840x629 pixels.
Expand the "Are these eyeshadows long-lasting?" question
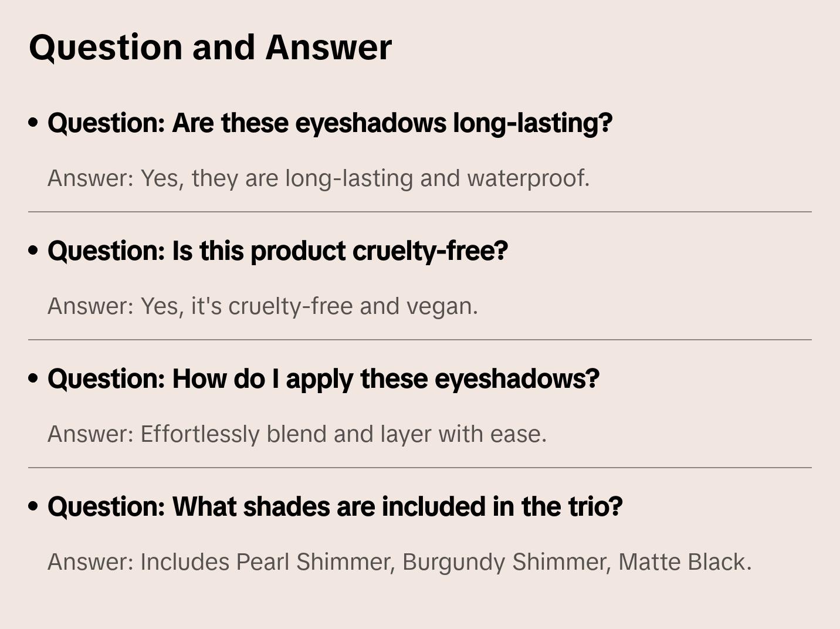[330, 123]
